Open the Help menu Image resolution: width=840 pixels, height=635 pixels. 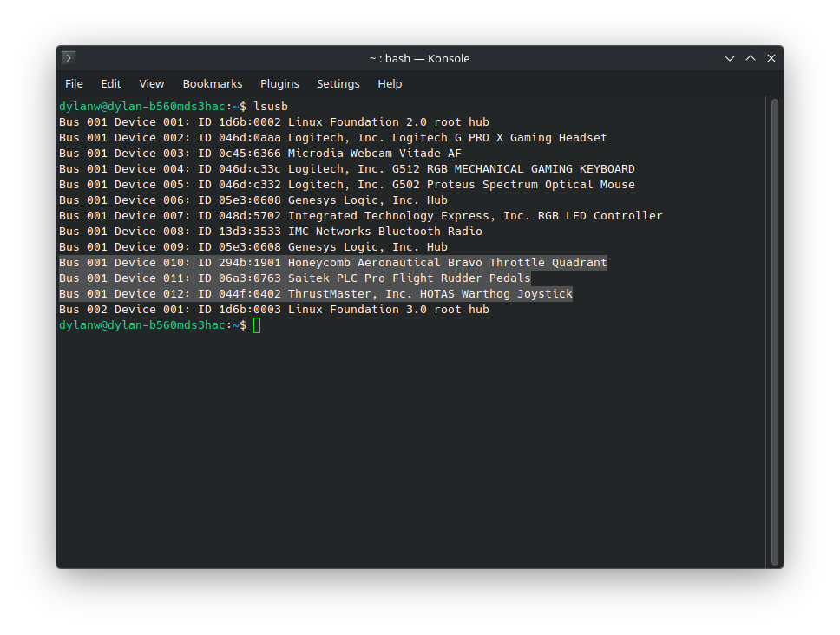390,84
